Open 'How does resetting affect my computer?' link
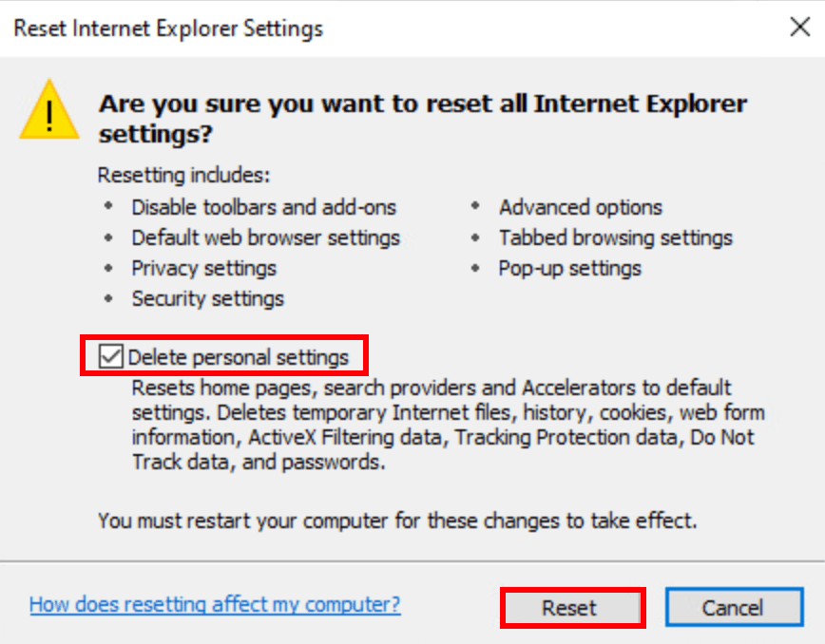This screenshot has height=644, width=825. click(x=215, y=604)
